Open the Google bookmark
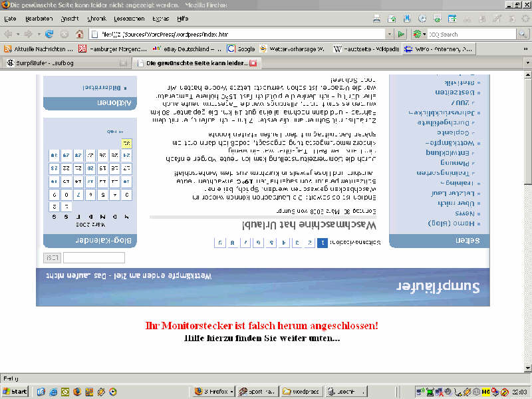Image resolution: width=532 pixels, height=399 pixels. pyautogui.click(x=241, y=49)
